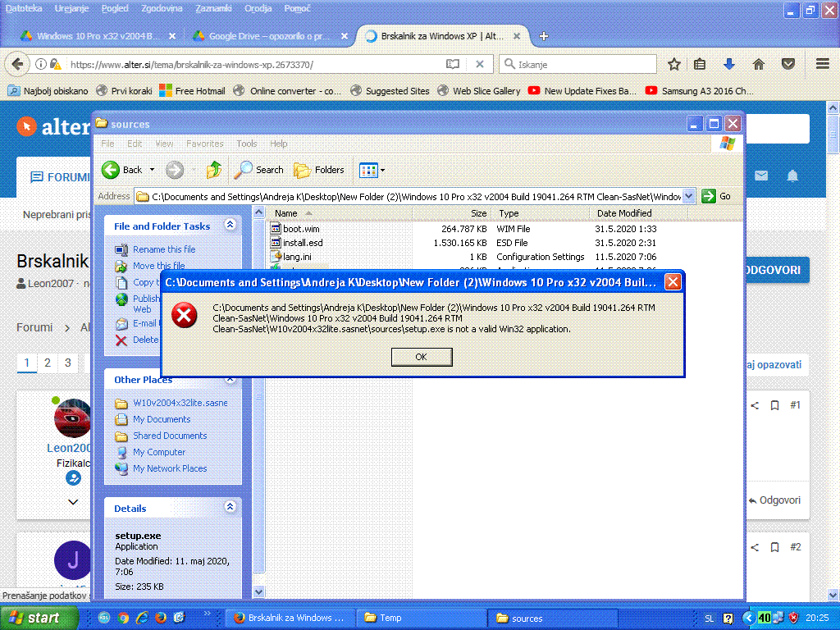Viewport: 840px width, 630px height.
Task: Switch to Windows 10 Pro x32 tab
Action: pyautogui.click(x=98, y=36)
